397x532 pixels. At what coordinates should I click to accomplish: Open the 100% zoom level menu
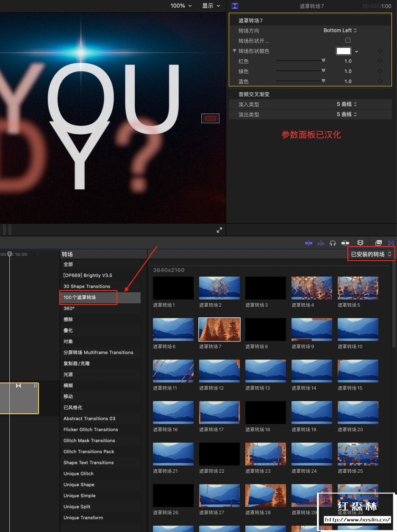pyautogui.click(x=181, y=6)
